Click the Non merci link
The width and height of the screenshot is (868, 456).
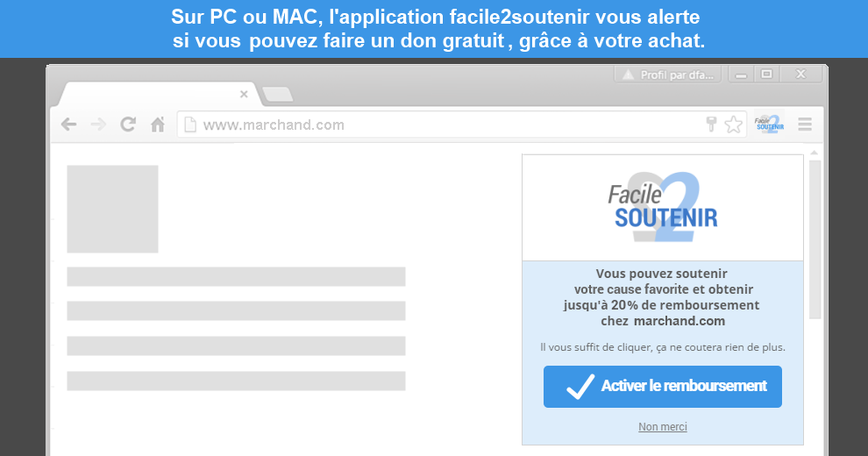[663, 427]
